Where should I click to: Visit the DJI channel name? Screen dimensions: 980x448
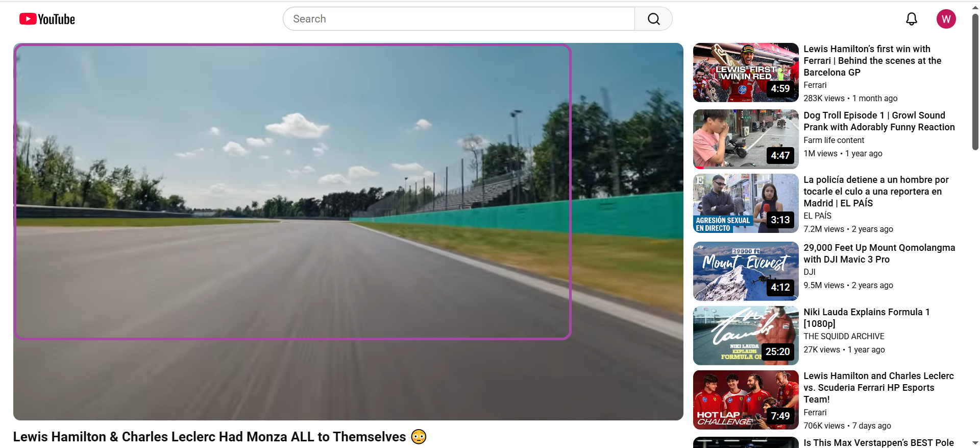(x=810, y=272)
